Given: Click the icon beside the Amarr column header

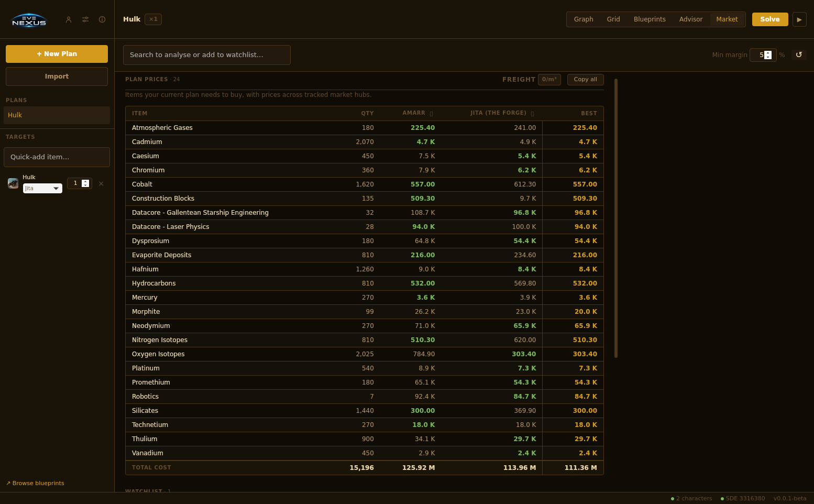Looking at the screenshot, I should 431,114.
